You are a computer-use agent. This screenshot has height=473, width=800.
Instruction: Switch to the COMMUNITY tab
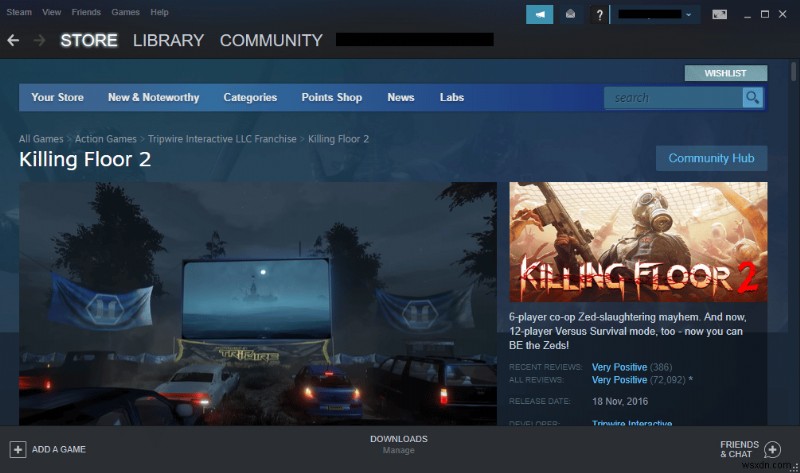click(271, 40)
